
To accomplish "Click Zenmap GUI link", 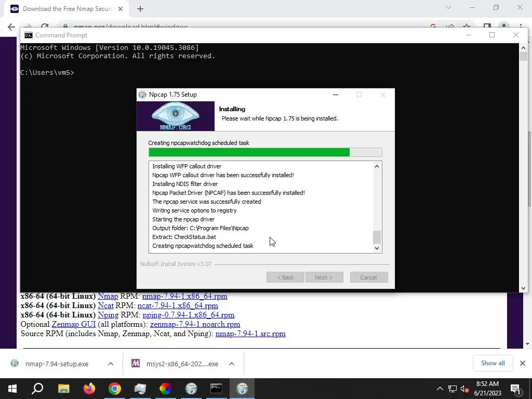I will (74, 324).
